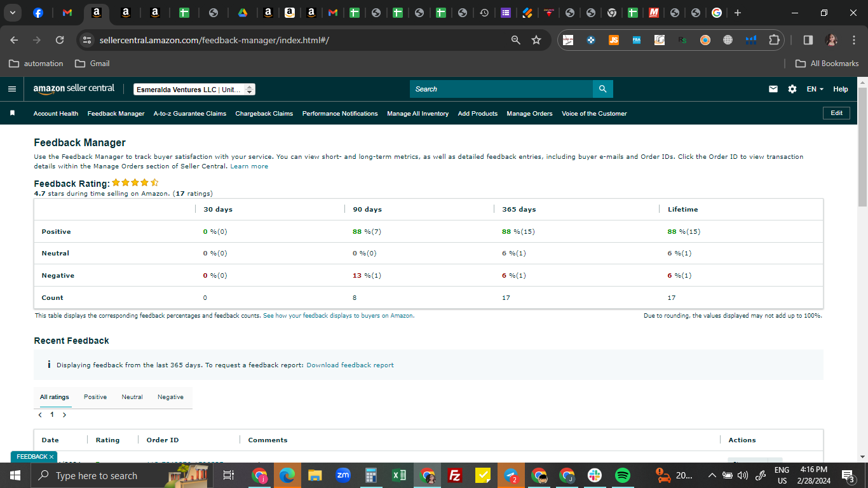The width and height of the screenshot is (868, 488).
Task: Bookmark this page with the star icon
Action: coord(536,40)
